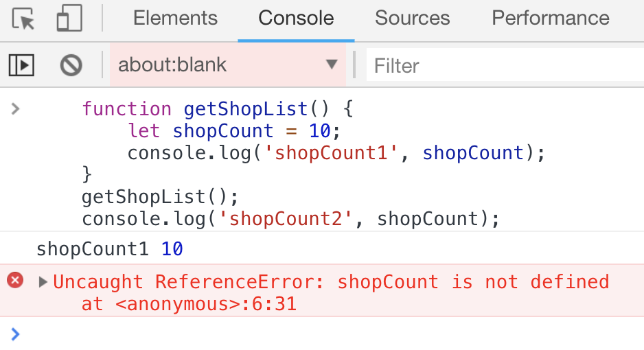
Task: Focus the Filter text field
Action: click(x=505, y=66)
